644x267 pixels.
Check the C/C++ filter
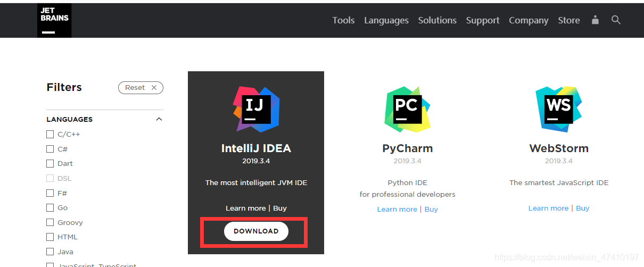[x=50, y=134]
